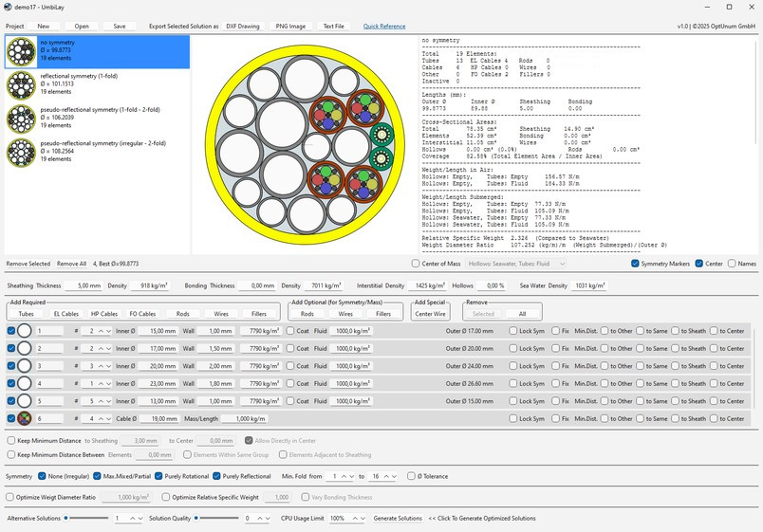763x532 pixels.
Task: Open CPU Usage Limit 100% dropdown
Action: click(347, 519)
